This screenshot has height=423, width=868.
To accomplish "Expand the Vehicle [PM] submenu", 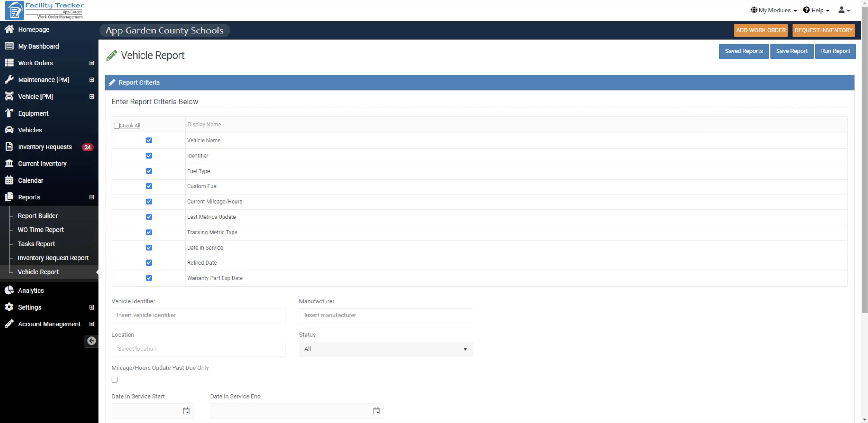I will click(92, 96).
